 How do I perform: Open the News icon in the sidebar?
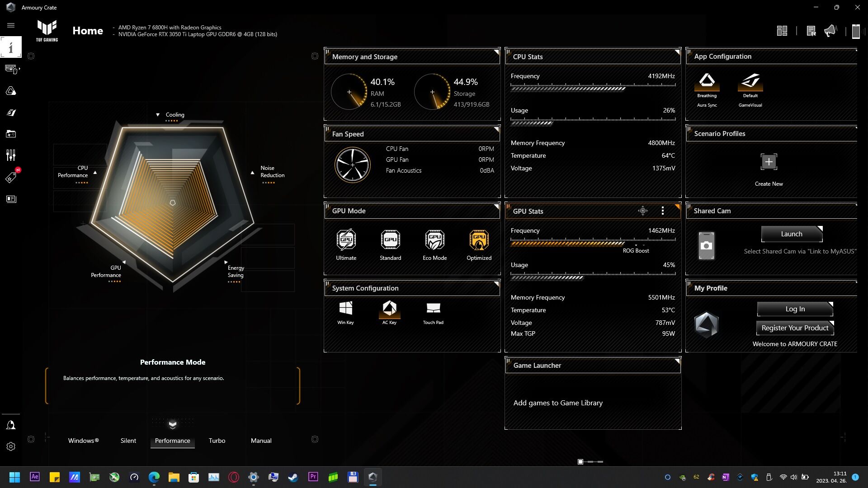(11, 199)
